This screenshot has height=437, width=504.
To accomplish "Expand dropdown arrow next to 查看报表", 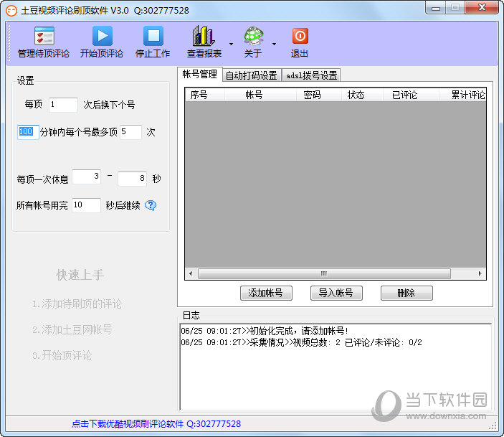I will (x=231, y=44).
